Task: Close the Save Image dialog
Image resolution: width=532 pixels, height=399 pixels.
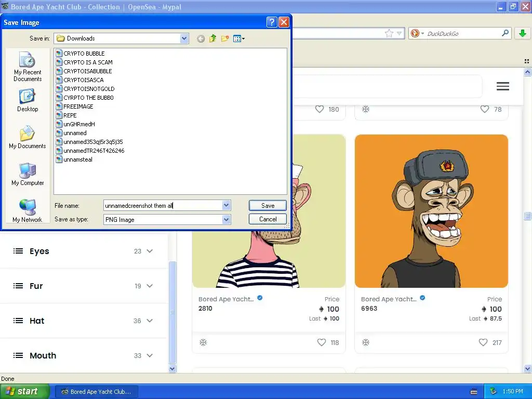Action: click(284, 22)
